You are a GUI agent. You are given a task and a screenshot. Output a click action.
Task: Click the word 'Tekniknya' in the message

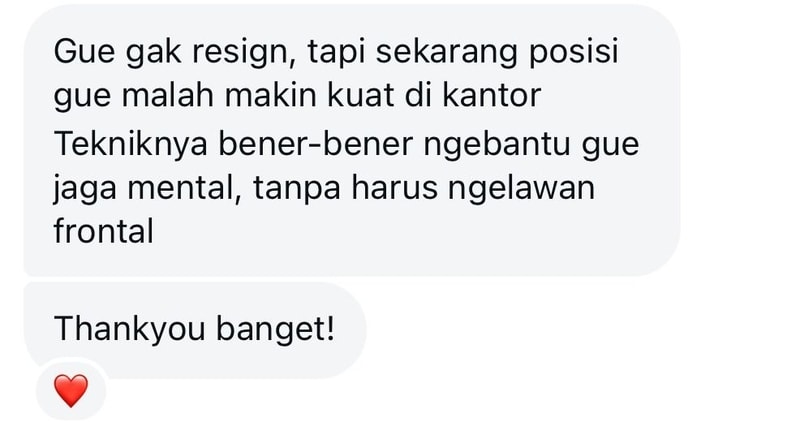(131, 144)
